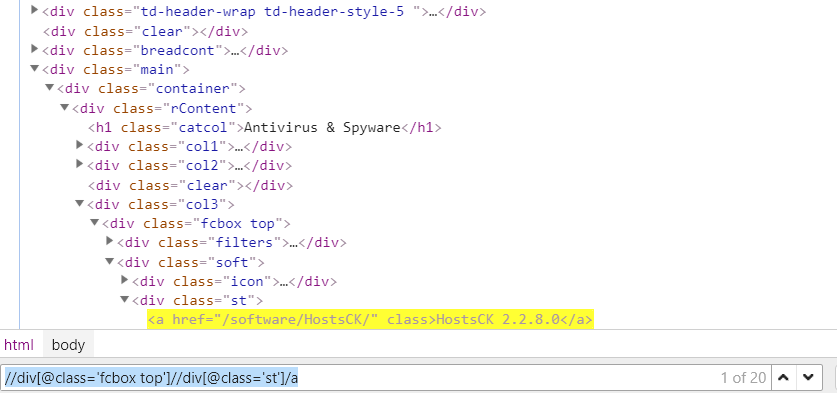Collapse the fcbox top div node

click(x=95, y=222)
